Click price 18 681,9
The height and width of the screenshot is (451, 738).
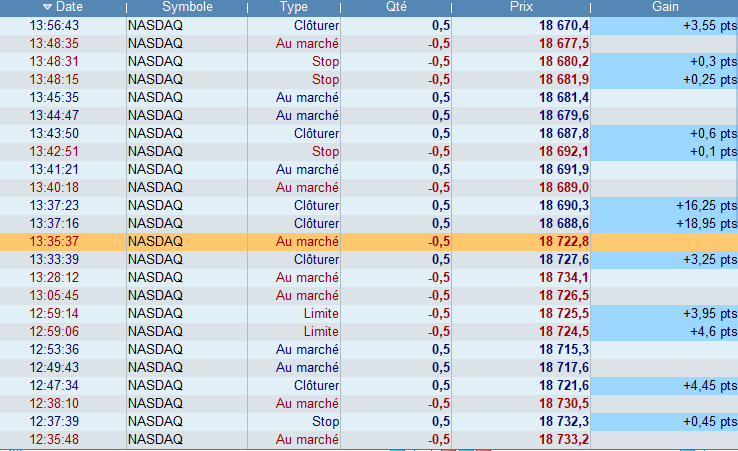(564, 79)
